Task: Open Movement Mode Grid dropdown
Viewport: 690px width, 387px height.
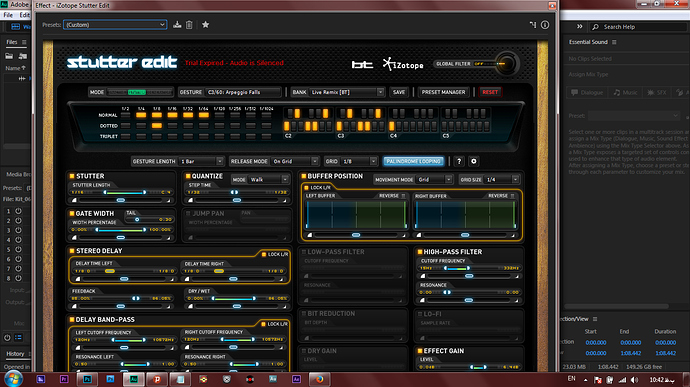Action: tap(434, 180)
